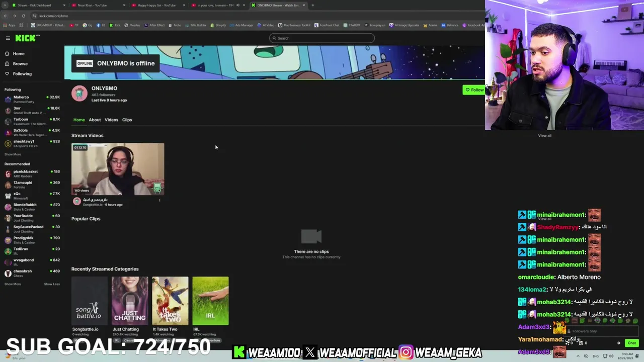Switch to the About tab
Viewport: 644px width, 362px height.
click(95, 120)
